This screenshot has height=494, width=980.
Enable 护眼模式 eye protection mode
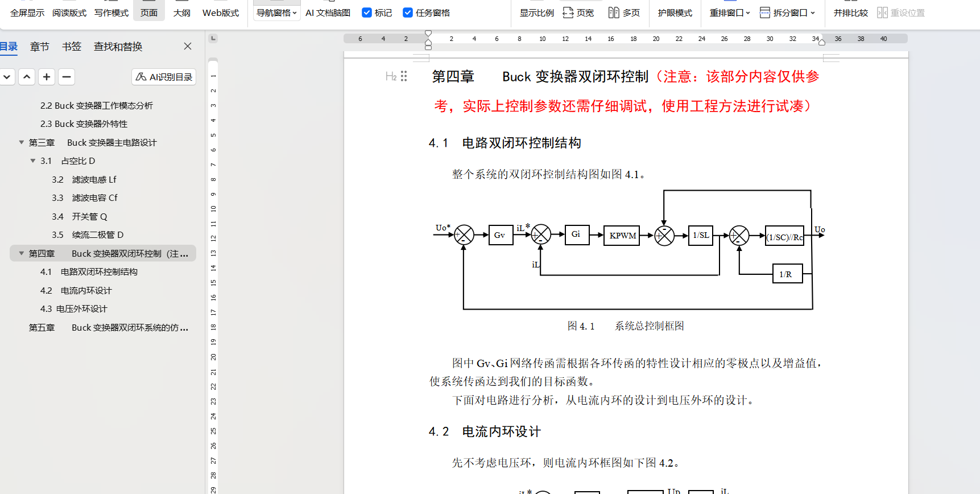(675, 13)
